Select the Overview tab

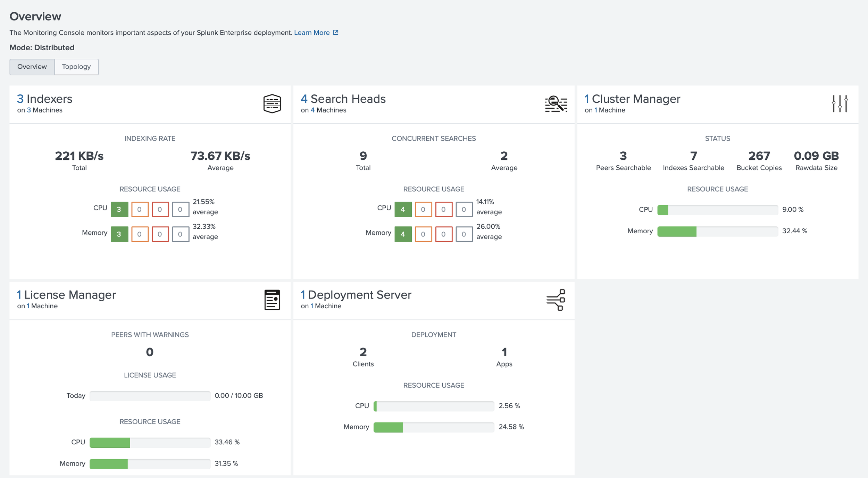(32, 67)
